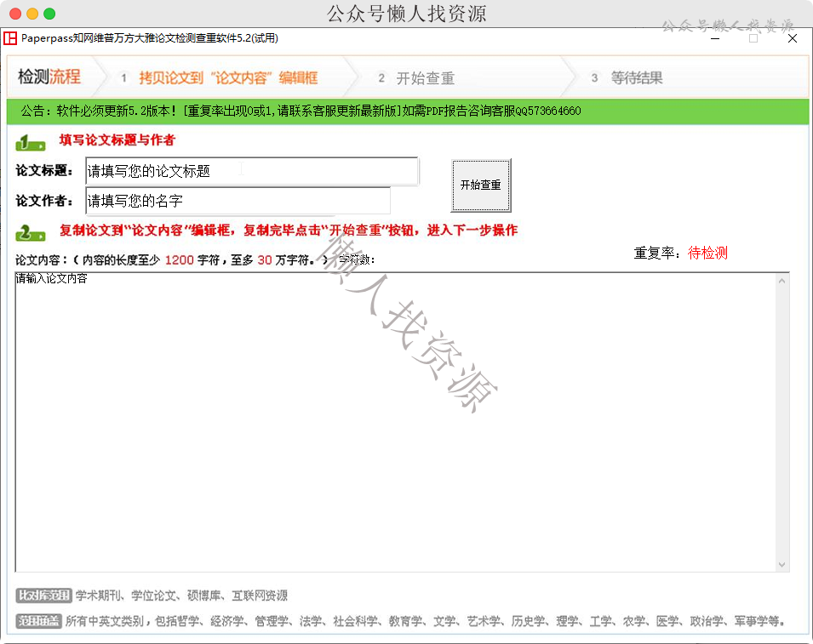This screenshot has width=813, height=644.
Task: Focus the 论文作者 name input field
Action: [x=238, y=201]
